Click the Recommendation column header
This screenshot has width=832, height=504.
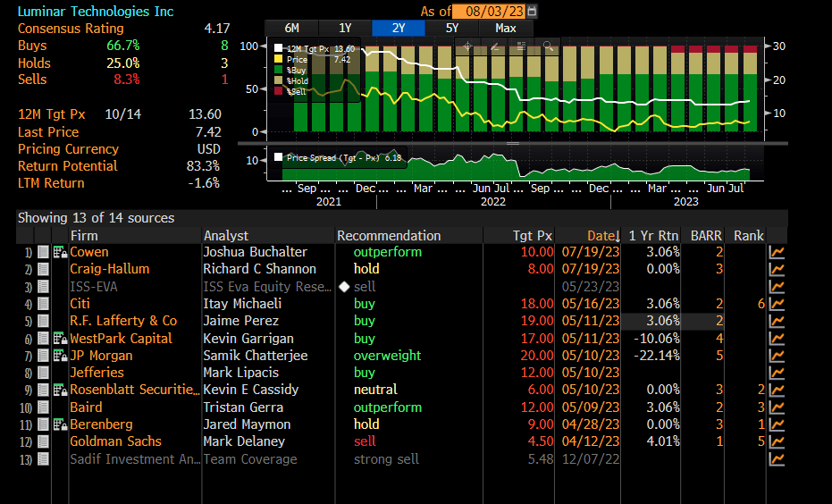(389, 236)
